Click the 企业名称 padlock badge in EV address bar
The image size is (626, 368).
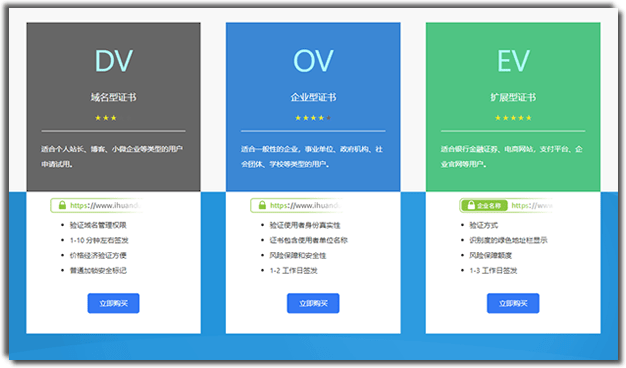(484, 206)
